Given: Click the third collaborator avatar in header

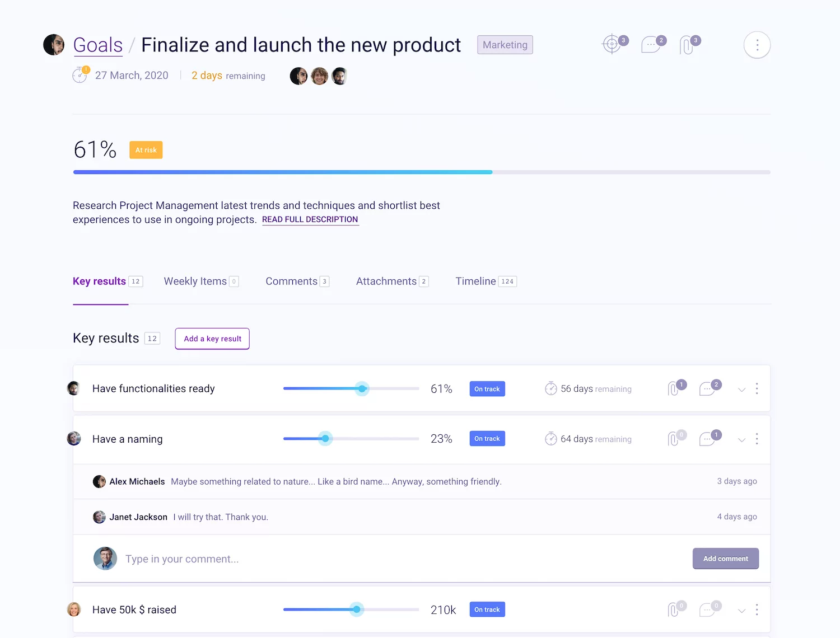Looking at the screenshot, I should click(x=339, y=76).
